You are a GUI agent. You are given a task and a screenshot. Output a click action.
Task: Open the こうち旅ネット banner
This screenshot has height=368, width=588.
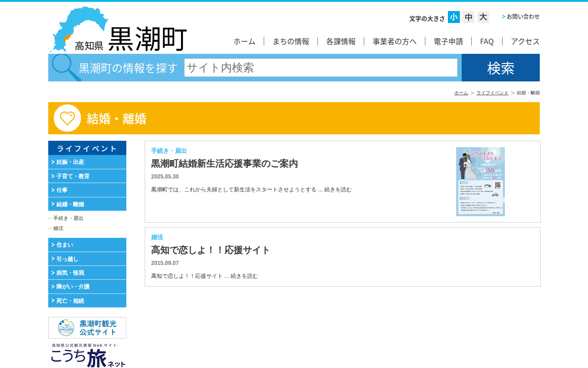pos(87,355)
